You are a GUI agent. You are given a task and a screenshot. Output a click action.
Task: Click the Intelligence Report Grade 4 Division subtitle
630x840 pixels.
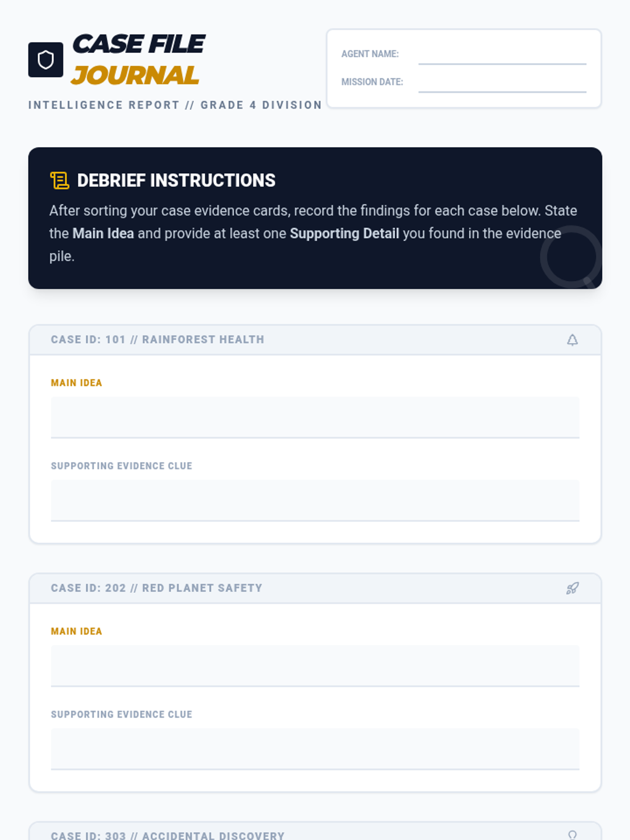point(175,105)
